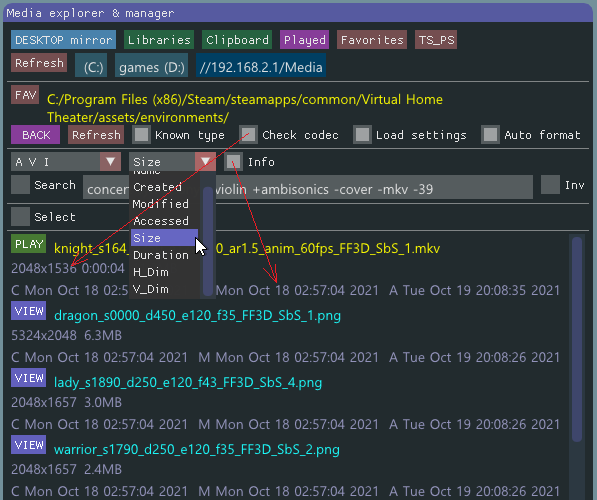Browse the (C:) drive
Screen dimensions: 597x500
click(x=91, y=65)
